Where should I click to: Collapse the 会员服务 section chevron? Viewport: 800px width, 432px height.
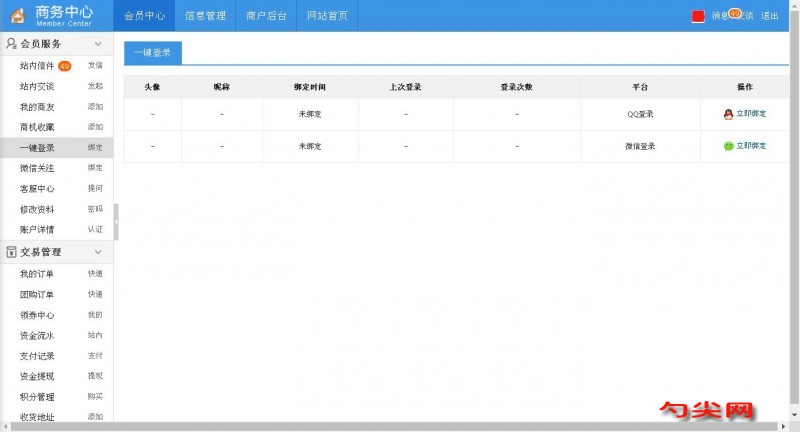pos(98,44)
